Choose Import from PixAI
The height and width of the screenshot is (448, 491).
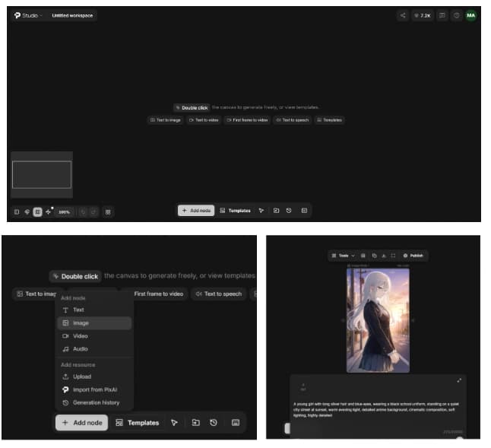94,389
